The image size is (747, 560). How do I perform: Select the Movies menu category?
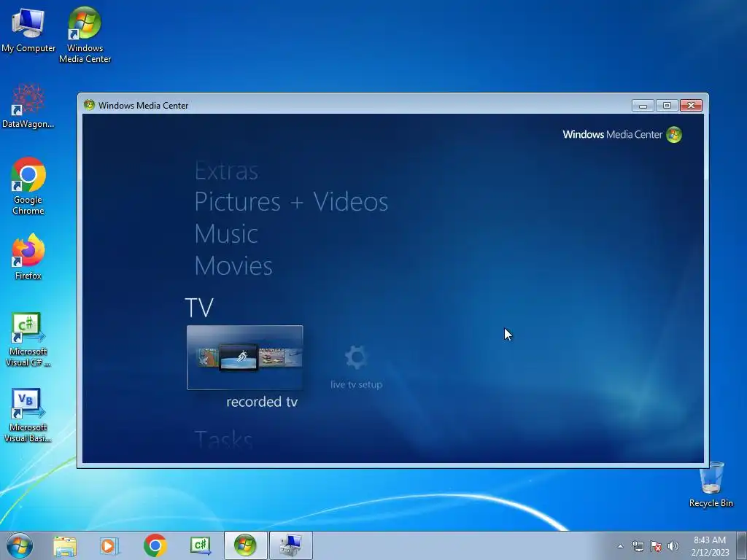tap(233, 265)
